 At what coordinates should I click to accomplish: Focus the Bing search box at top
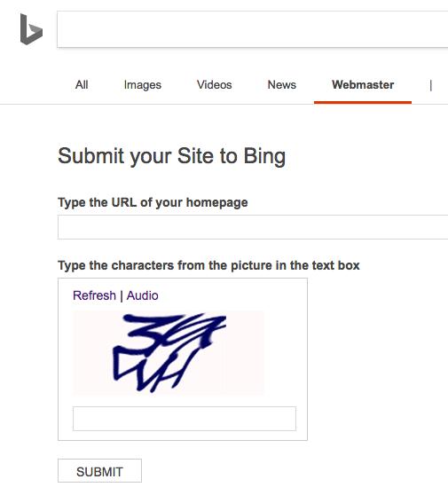point(252,29)
